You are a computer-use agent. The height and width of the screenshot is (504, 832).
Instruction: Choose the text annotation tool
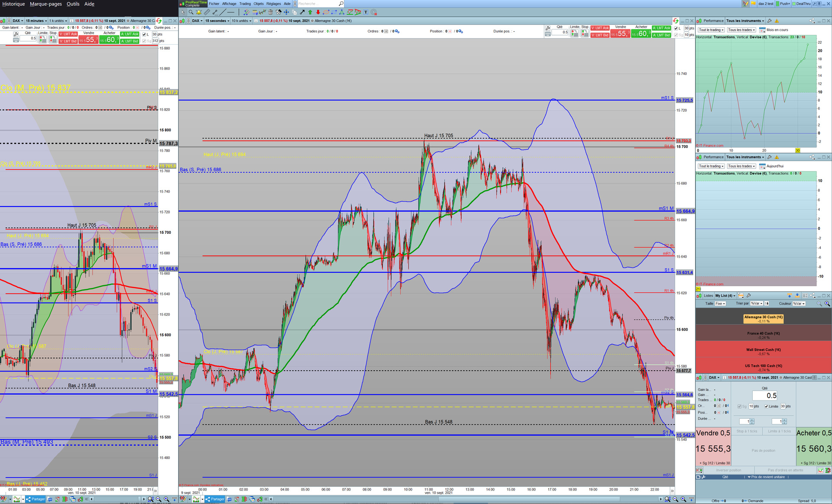366,12
